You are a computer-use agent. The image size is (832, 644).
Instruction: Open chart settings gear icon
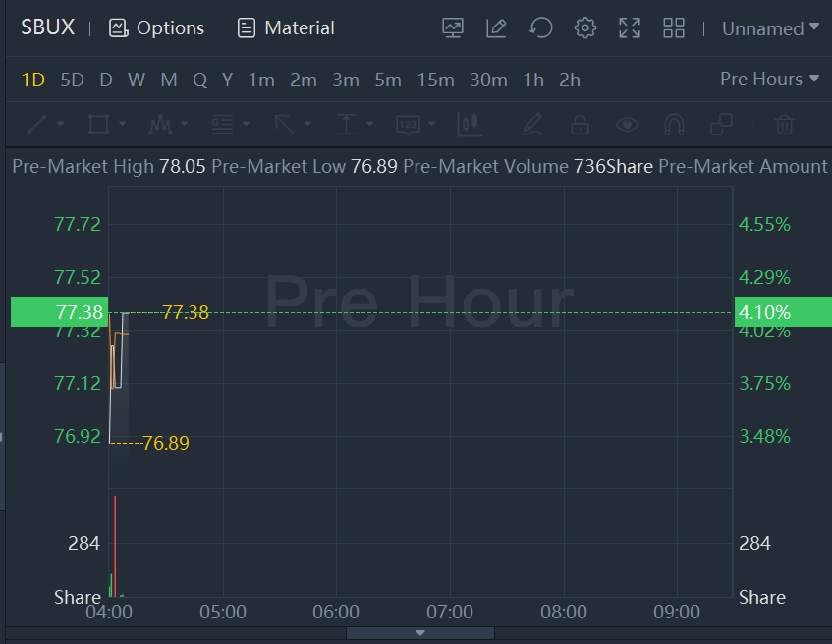585,28
